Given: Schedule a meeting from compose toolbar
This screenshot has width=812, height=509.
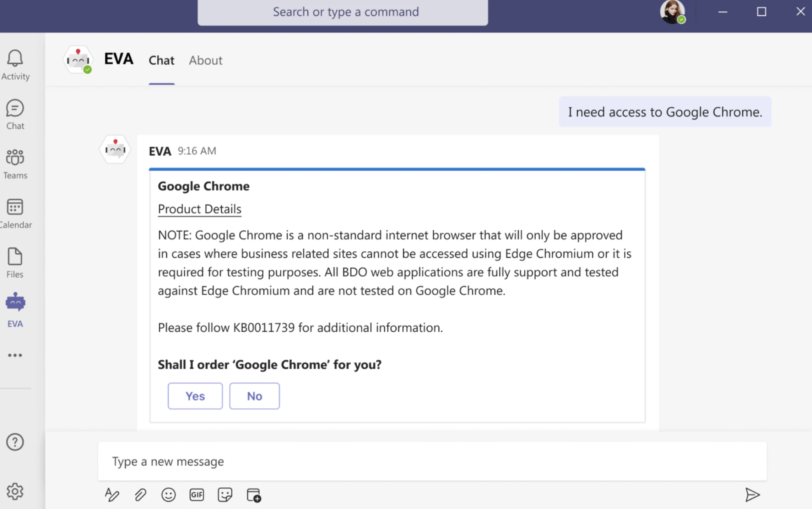Looking at the screenshot, I should tap(254, 495).
